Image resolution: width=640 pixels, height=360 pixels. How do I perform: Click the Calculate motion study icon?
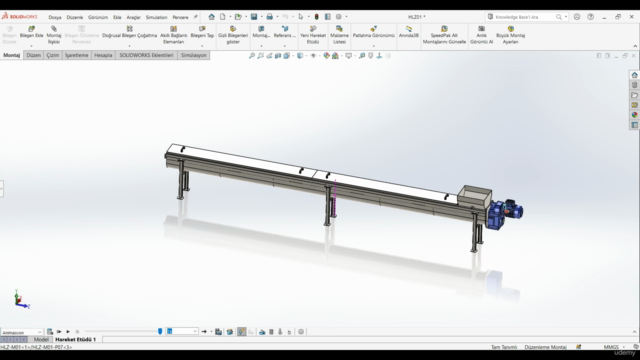(x=50, y=331)
